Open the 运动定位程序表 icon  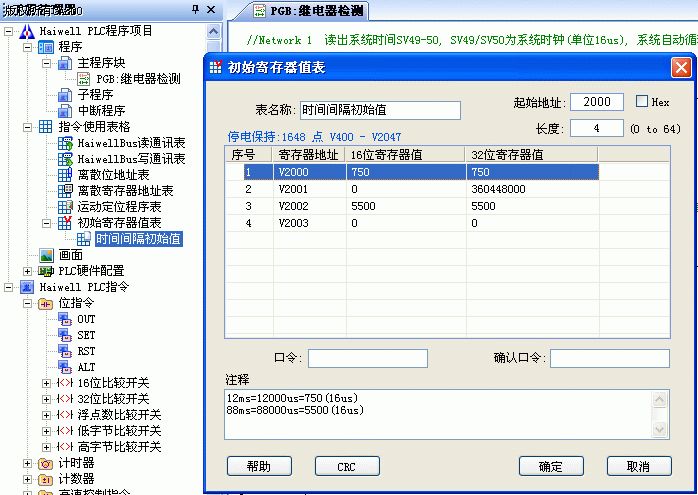(x=65, y=207)
